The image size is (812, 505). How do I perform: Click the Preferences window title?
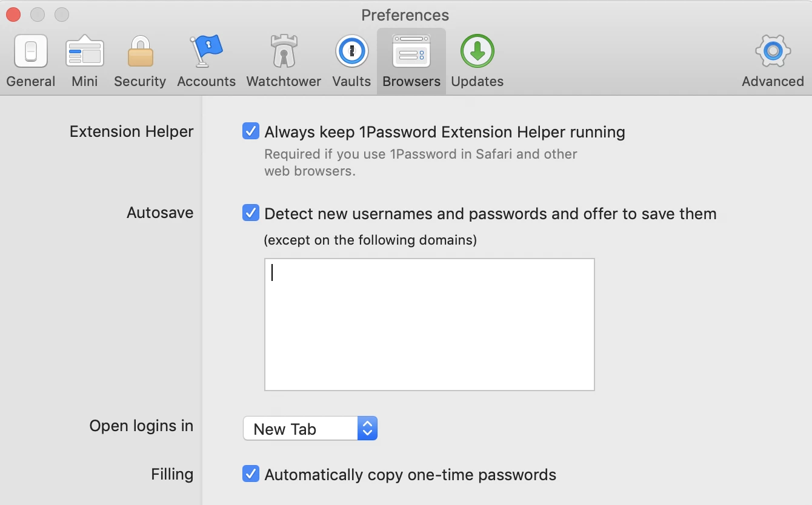click(x=405, y=15)
